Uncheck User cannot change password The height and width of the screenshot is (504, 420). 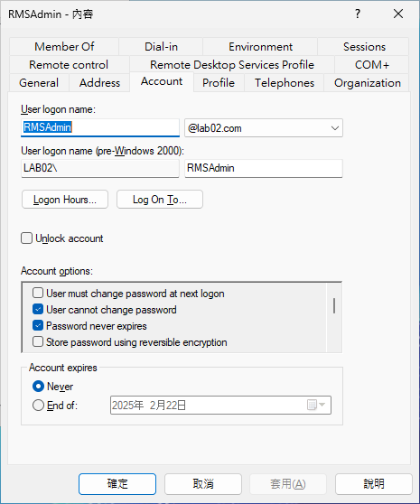[x=38, y=309]
